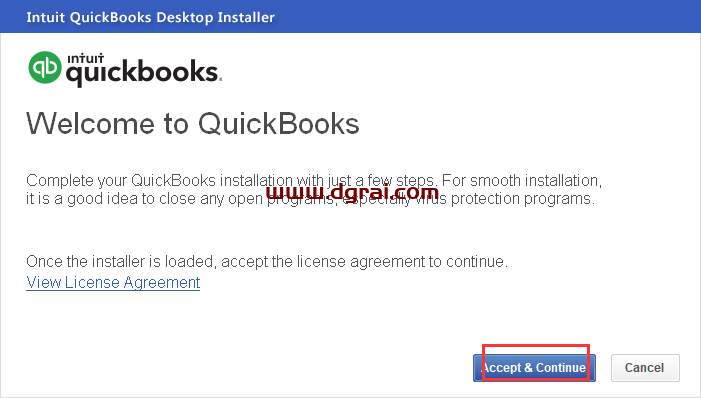701x398 pixels.
Task: Click the Accept & Continue button
Action: [x=534, y=368]
